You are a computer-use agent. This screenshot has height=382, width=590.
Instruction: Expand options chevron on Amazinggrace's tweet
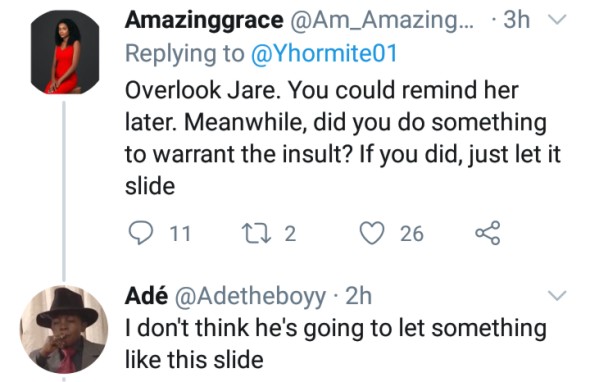pos(557,19)
